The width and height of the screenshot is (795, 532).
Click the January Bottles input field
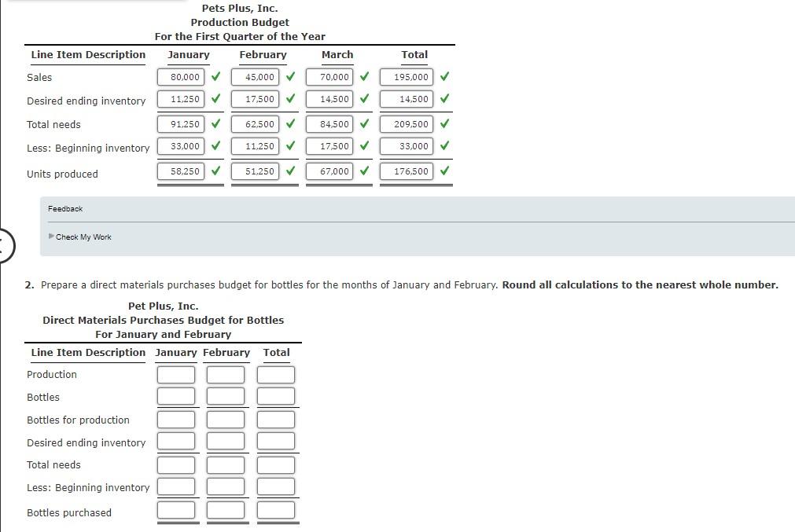[176, 396]
